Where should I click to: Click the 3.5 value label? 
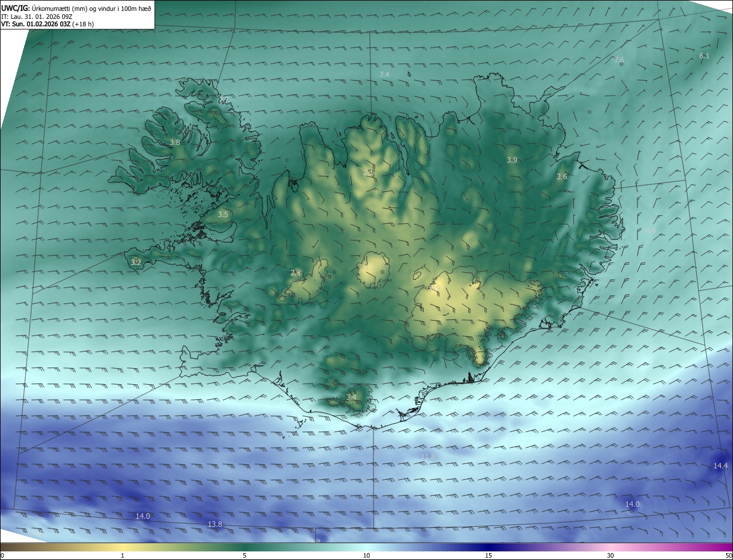click(223, 215)
